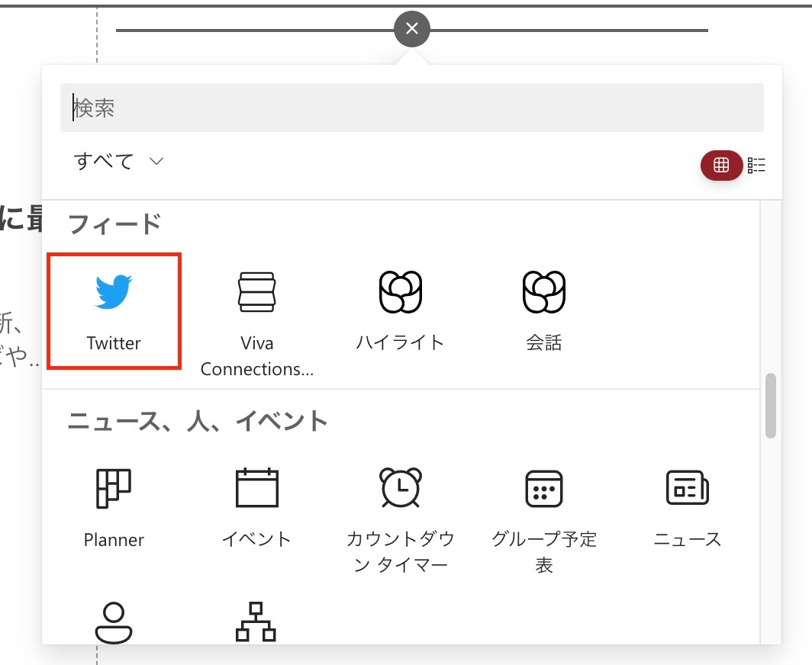Select the organization chart icon web part
The width and height of the screenshot is (812, 665).
pos(256,622)
